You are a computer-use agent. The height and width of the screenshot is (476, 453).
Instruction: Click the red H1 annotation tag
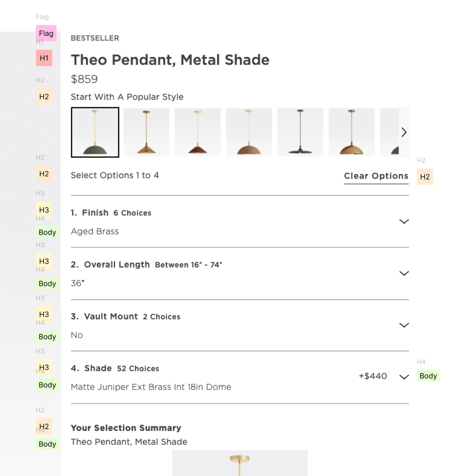[x=44, y=58]
